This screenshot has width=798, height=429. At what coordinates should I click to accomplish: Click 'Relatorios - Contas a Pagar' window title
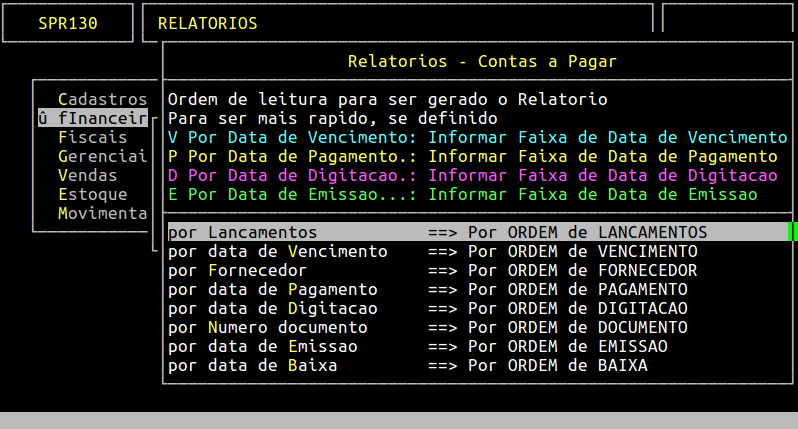click(482, 61)
